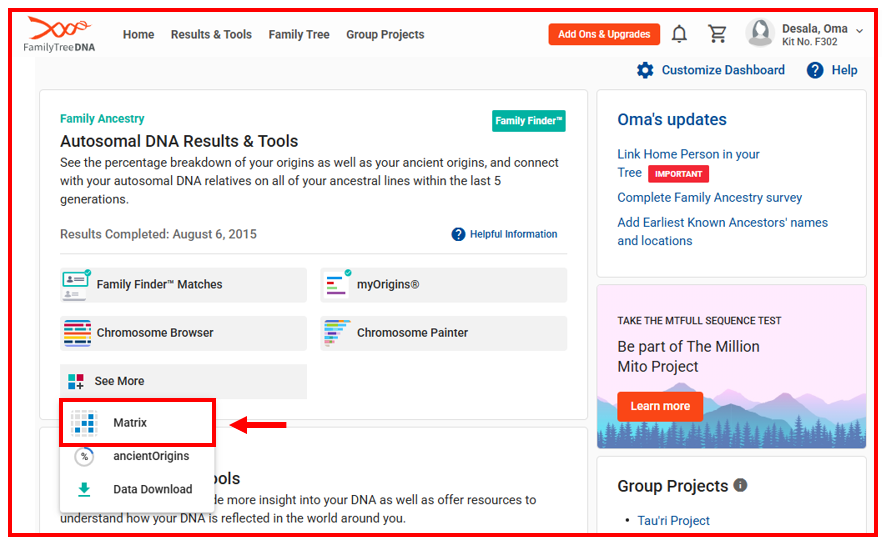Click the Helpful Information link

point(513,234)
